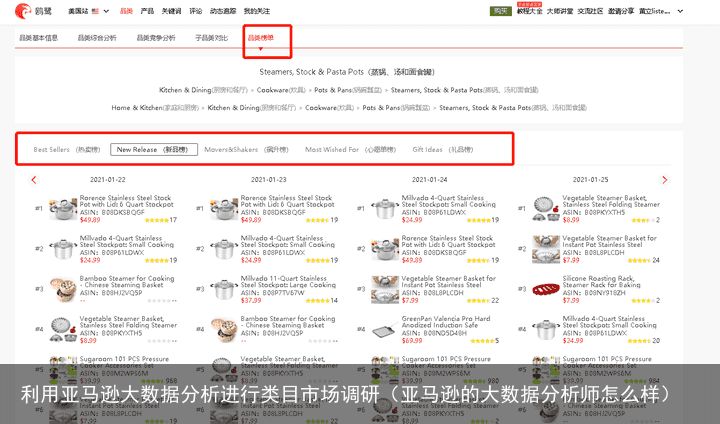Select the 品类榜单 tab
720x424 pixels.
[260, 38]
